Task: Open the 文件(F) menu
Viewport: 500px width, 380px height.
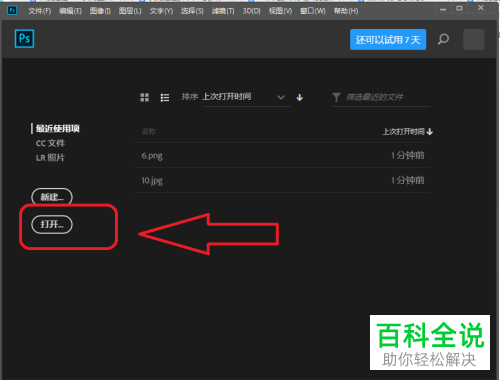Action: coord(39,11)
